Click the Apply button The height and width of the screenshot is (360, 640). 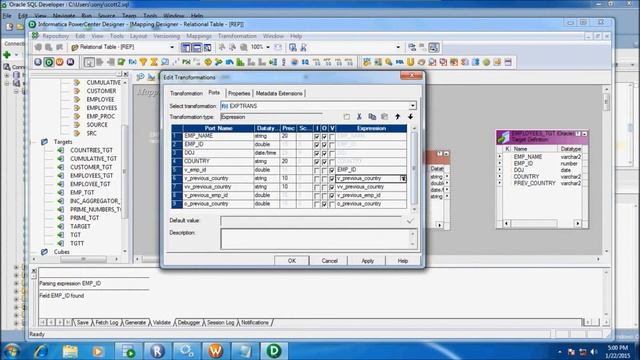click(x=367, y=261)
